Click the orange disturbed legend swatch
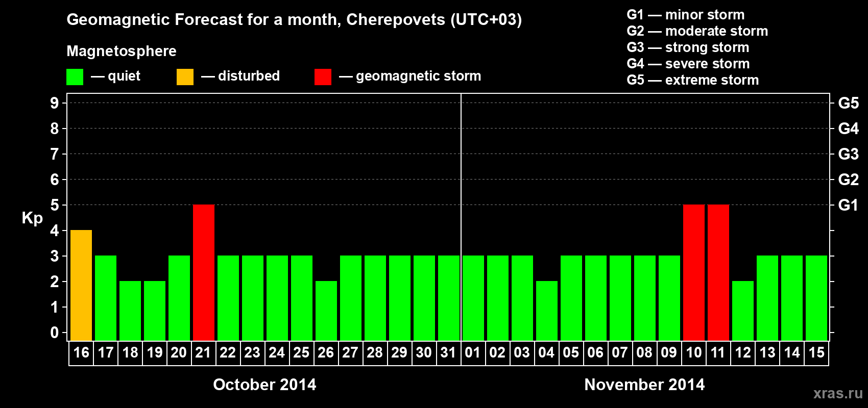Screen dimensions: 868x408 coord(185,77)
